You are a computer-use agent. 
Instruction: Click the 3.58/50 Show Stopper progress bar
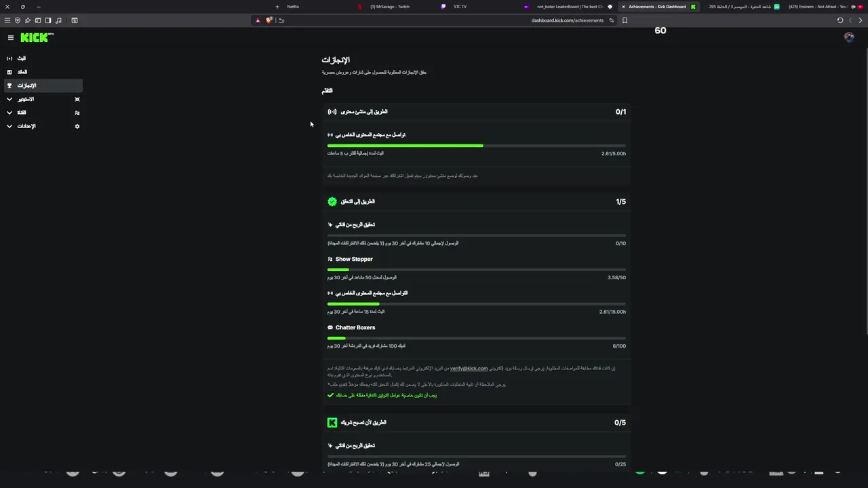pyautogui.click(x=477, y=270)
